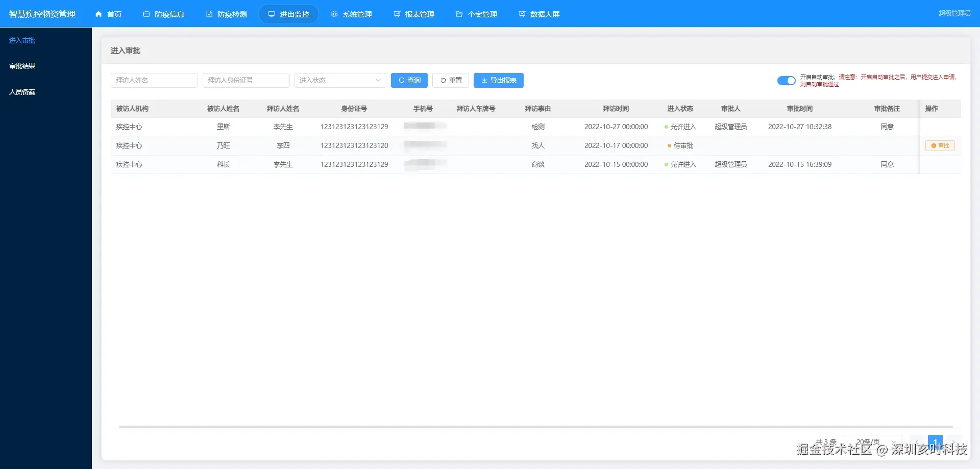Click the 进入审批 panel heading
The width and height of the screenshot is (980, 469).
[x=126, y=51]
